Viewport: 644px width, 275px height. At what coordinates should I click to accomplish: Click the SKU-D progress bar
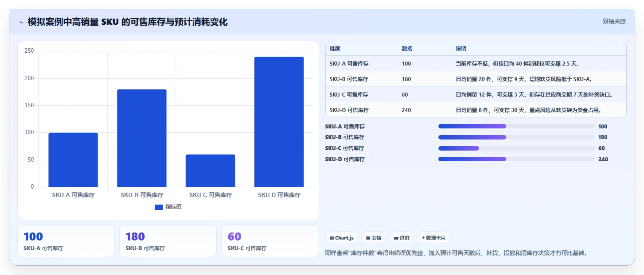tap(516, 159)
